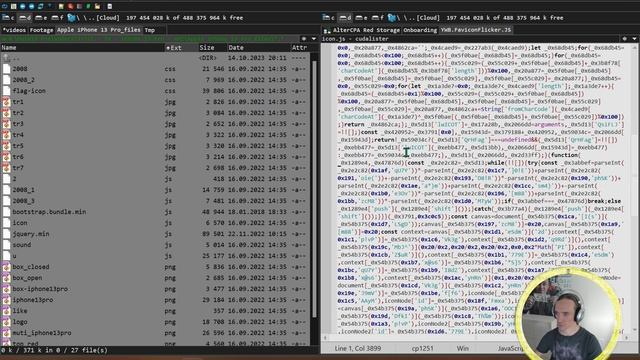Click the Refresh icon in the top toolbar
This screenshot has height=360, width=640.
4,6
